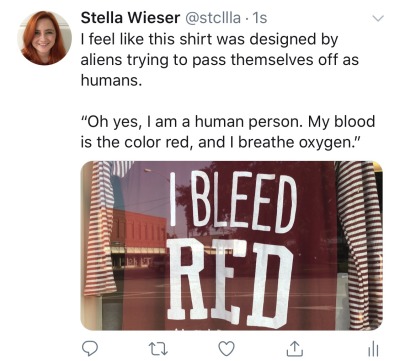400x361 pixels.
Task: Open the attached shirt photo
Action: (232, 246)
